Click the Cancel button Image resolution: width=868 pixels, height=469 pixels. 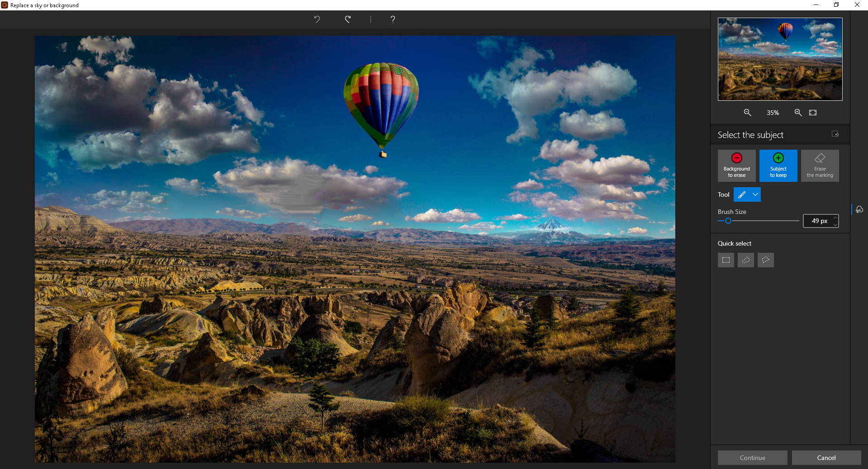[x=826, y=458]
